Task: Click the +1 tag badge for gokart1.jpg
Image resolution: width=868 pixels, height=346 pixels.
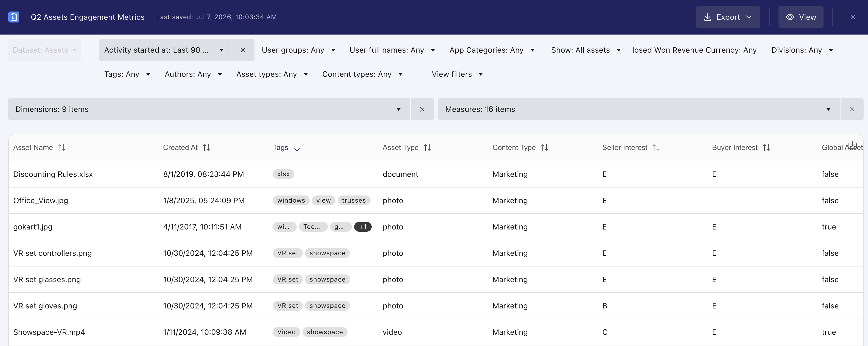Action: tap(363, 227)
